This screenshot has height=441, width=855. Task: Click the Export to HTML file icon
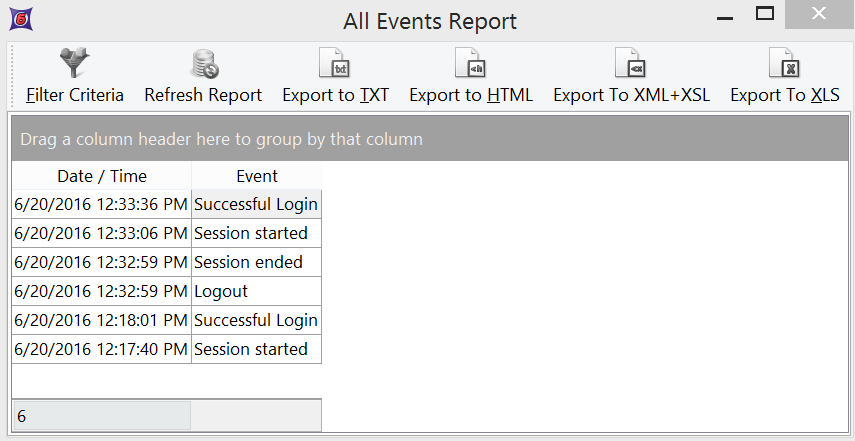[471, 64]
